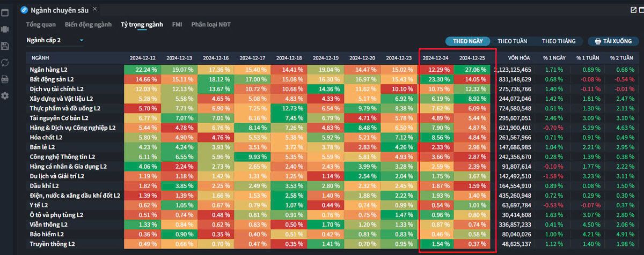This screenshot has width=644, height=255.
Task: Click the blue link icon beside Ngành chuyên sâu
Action: click(24, 10)
